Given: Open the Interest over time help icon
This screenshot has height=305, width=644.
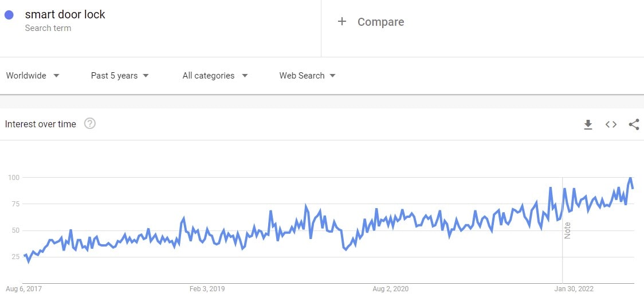Looking at the screenshot, I should pyautogui.click(x=89, y=124).
